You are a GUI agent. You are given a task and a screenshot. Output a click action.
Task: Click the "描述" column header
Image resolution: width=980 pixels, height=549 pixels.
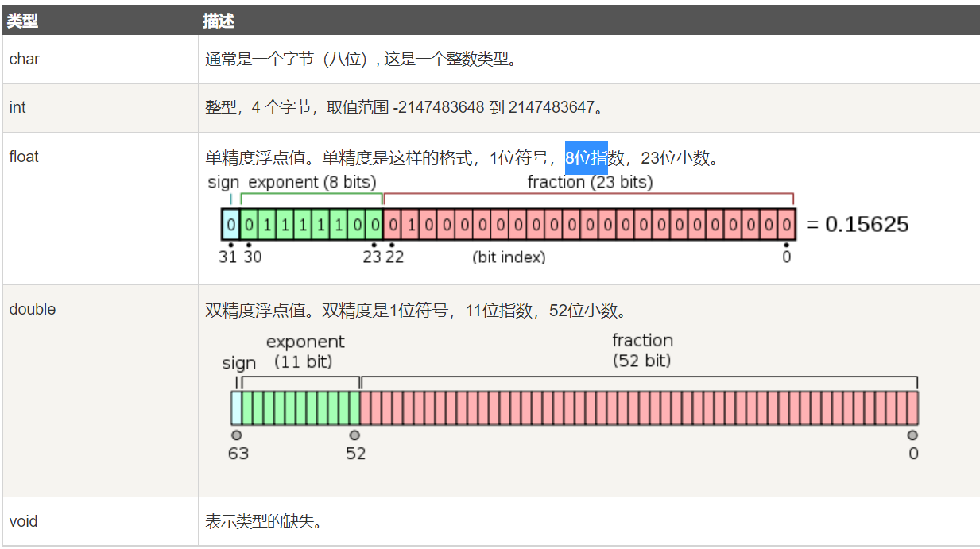(219, 21)
